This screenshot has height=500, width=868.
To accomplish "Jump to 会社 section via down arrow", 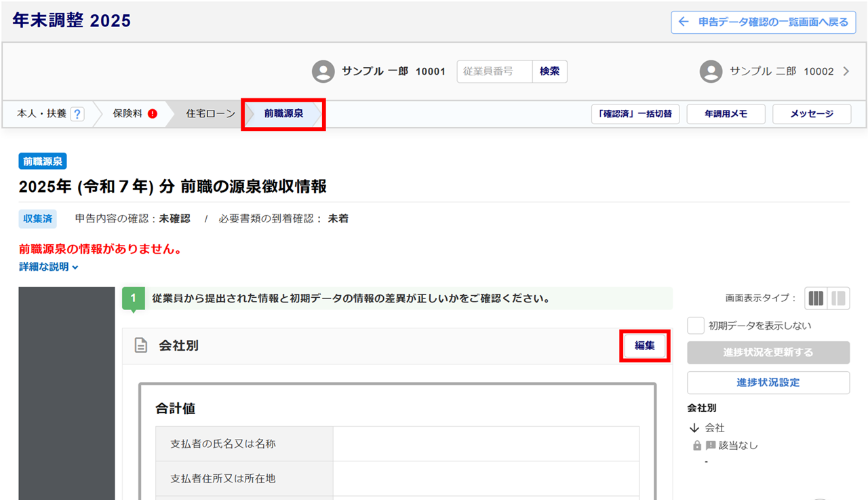I will pyautogui.click(x=694, y=428).
